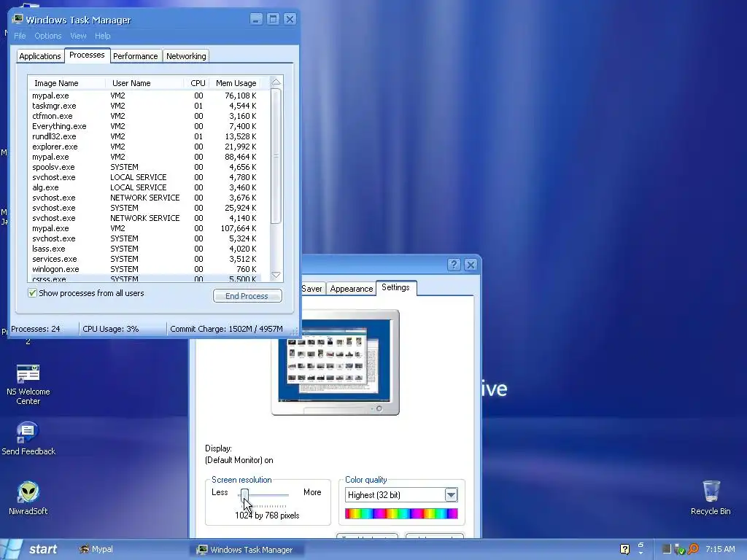
Task: Select mypal.exe using 88,464 K memory
Action: click(145, 157)
